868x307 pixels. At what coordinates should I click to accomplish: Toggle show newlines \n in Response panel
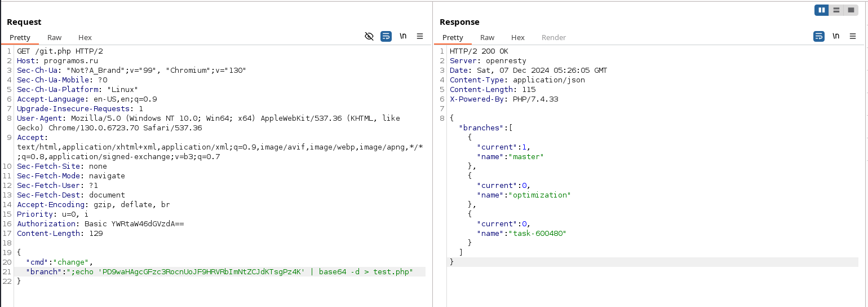coord(836,36)
